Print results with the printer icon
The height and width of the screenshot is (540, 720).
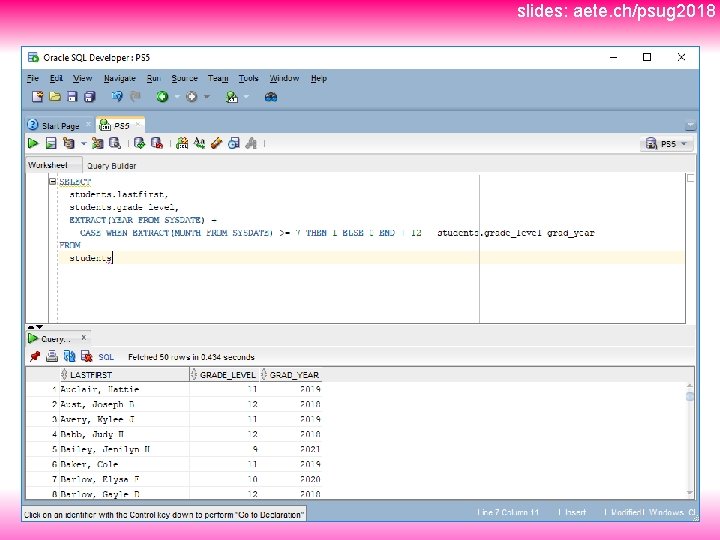(x=52, y=356)
